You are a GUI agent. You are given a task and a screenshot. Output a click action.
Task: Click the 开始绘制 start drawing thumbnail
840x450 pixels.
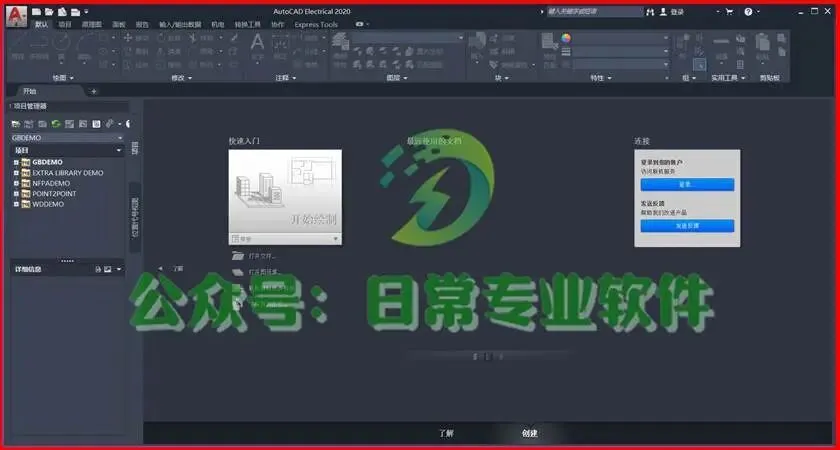285,191
